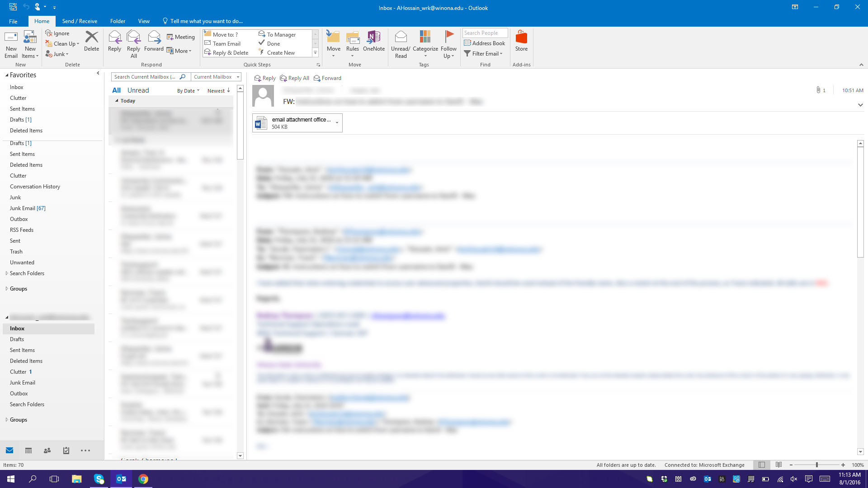Open the Address Book

click(485, 43)
